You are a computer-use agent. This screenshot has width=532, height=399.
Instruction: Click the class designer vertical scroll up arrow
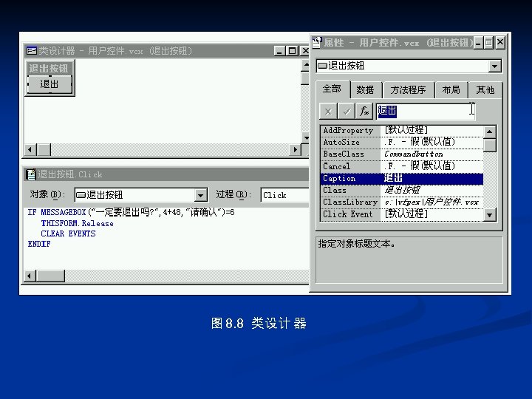(x=306, y=65)
